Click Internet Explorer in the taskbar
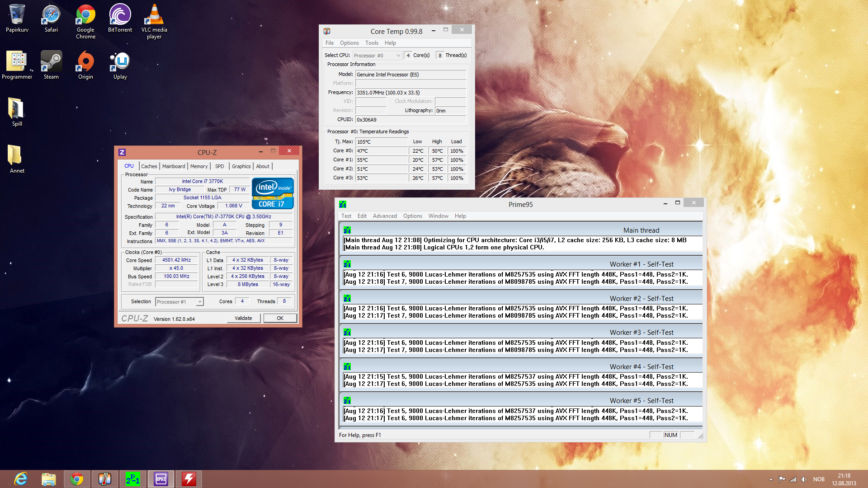The height and width of the screenshot is (488, 868). tap(21, 479)
